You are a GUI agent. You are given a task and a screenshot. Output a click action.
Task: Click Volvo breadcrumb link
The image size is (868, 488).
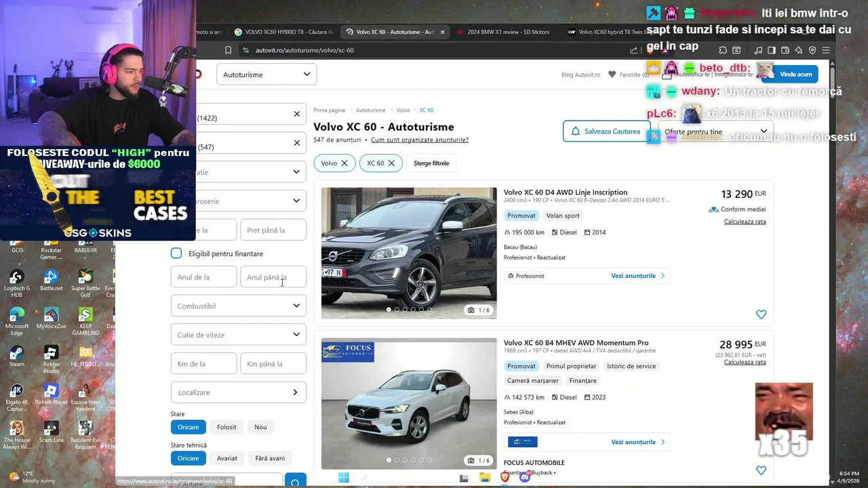click(x=403, y=110)
